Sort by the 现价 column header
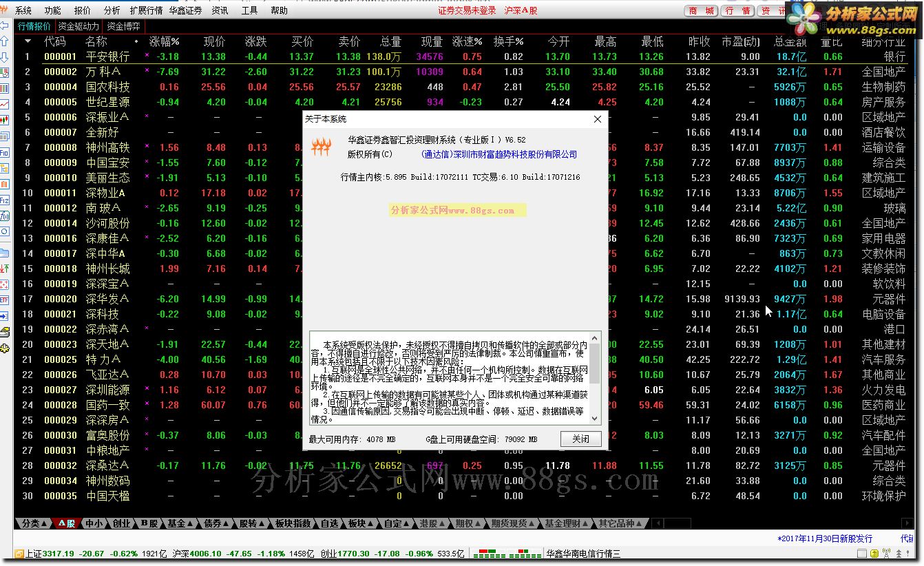 point(215,42)
